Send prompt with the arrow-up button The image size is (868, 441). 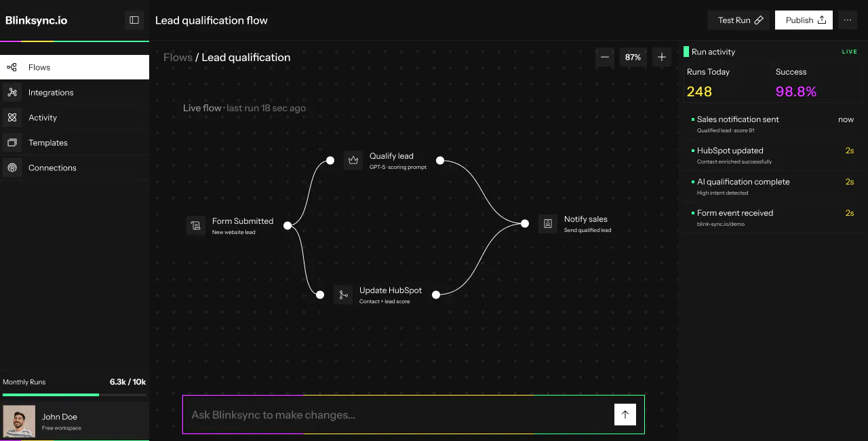pos(625,415)
